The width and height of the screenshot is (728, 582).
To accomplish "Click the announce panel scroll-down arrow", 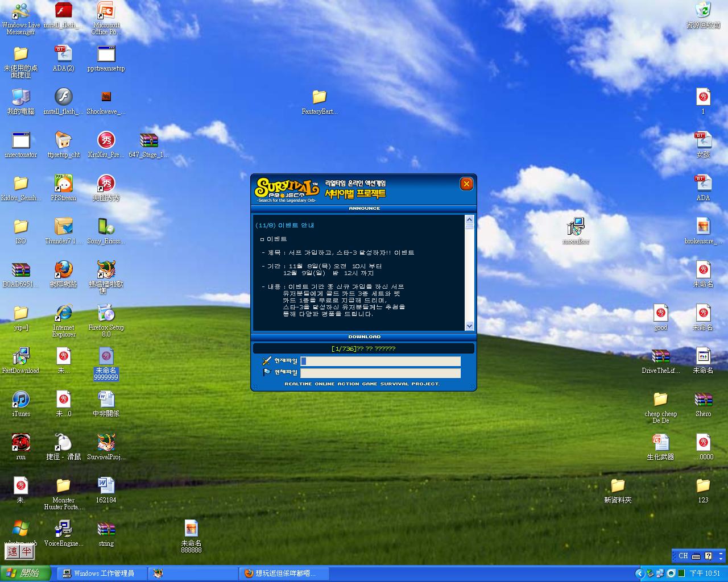I will [469, 326].
